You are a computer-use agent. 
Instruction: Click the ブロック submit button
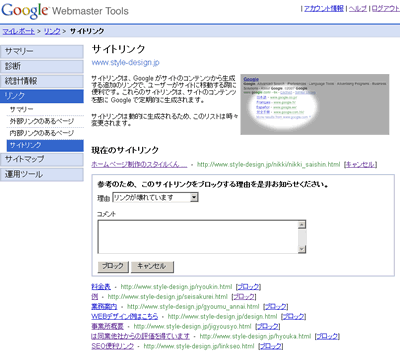click(113, 266)
